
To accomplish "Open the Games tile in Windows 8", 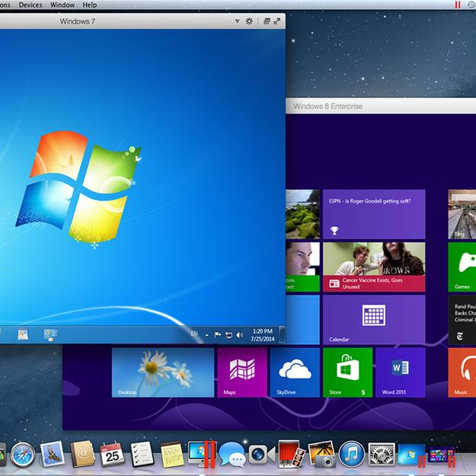I will [x=462, y=267].
